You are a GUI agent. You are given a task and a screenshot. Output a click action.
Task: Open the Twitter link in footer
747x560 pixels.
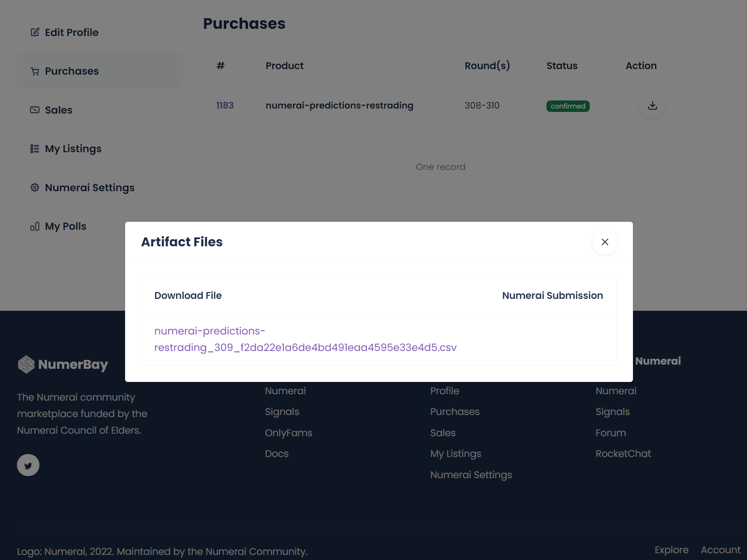tap(28, 465)
